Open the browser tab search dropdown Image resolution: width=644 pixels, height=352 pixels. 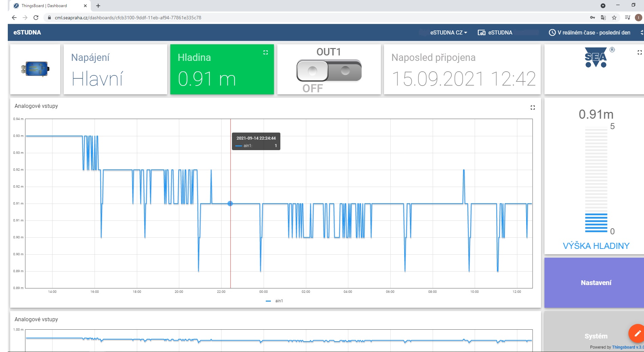point(603,6)
